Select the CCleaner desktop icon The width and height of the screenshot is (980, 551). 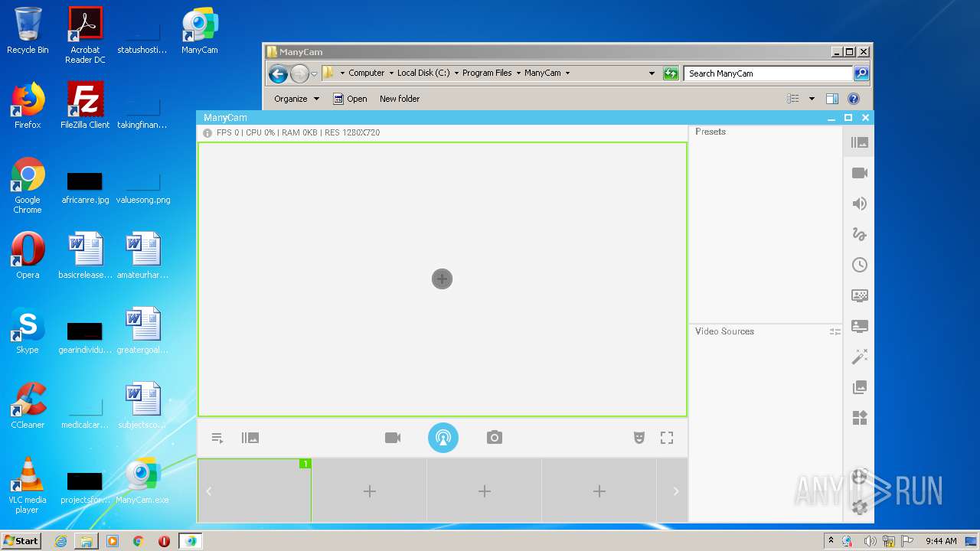(x=28, y=406)
